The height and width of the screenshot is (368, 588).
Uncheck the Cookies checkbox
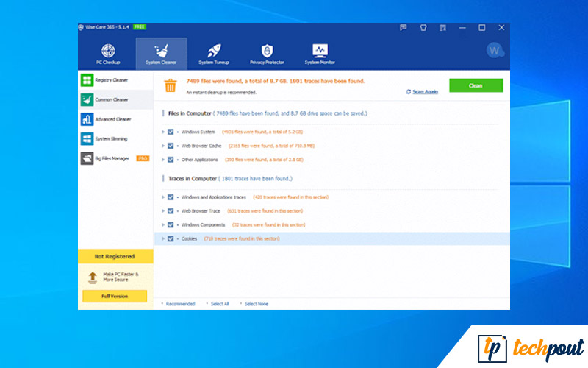click(171, 238)
